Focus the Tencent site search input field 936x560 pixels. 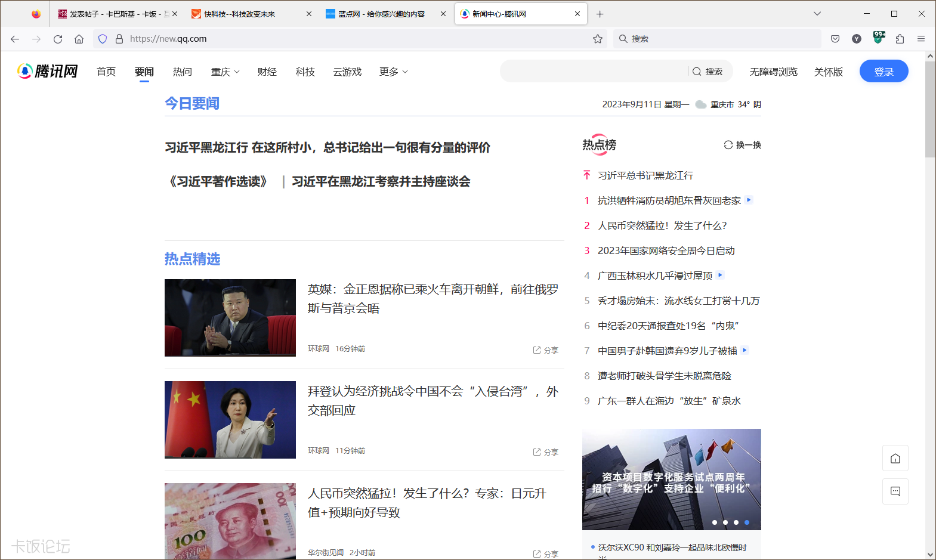[x=595, y=72]
